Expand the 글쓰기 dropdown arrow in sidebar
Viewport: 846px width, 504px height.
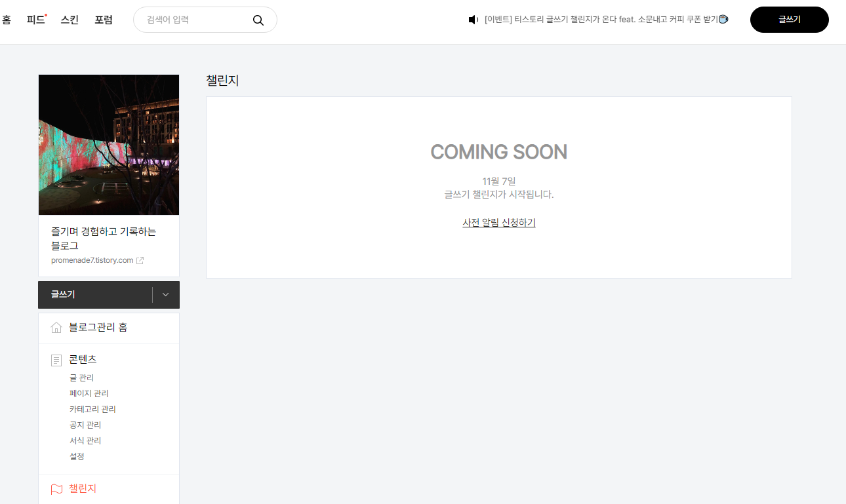click(165, 295)
